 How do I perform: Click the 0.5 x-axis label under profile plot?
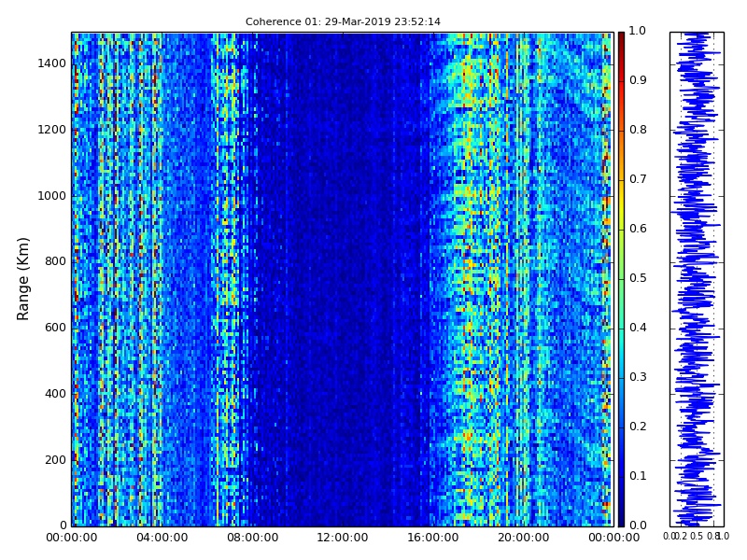[x=697, y=537]
